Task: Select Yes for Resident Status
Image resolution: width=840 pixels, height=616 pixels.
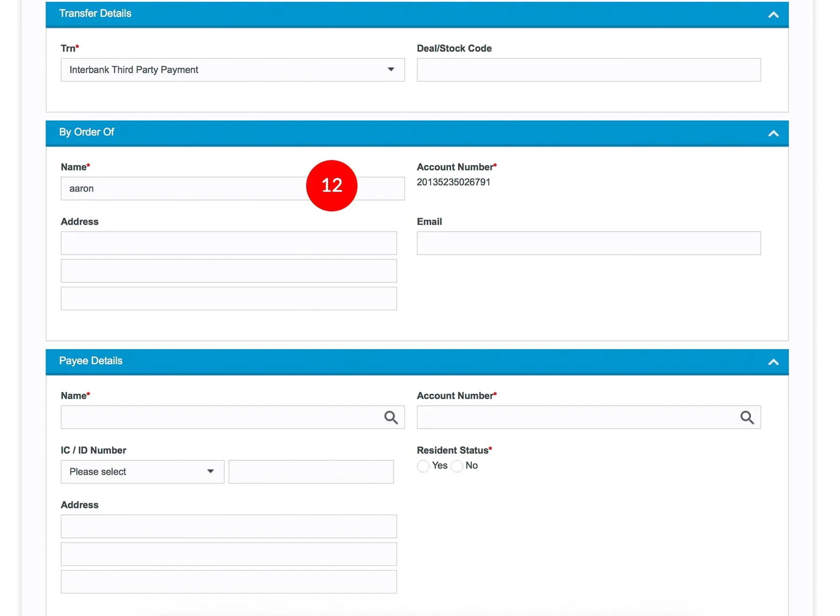Action: pos(423,466)
